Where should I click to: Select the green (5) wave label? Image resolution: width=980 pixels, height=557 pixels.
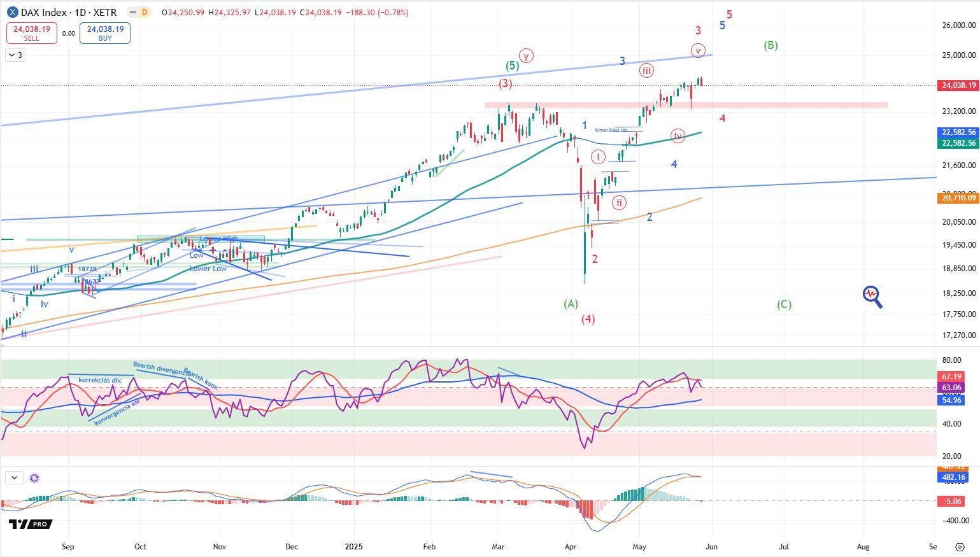(512, 66)
